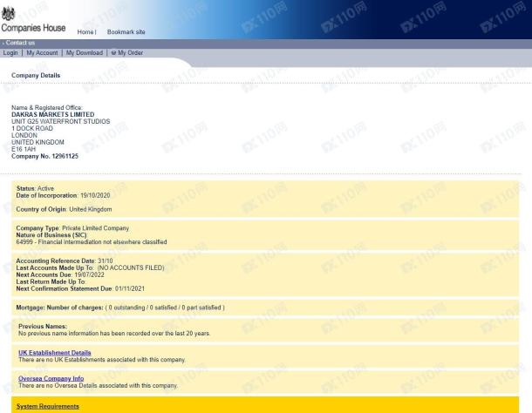Screen dimensions: 532x413
Task: Click Next Confirmation Statement Due 01/11/2021
Action: 80,289
